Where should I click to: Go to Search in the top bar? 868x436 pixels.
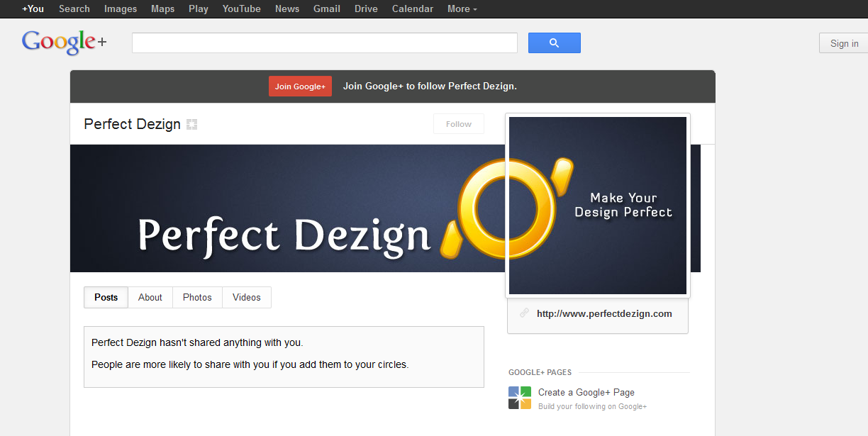coord(74,9)
